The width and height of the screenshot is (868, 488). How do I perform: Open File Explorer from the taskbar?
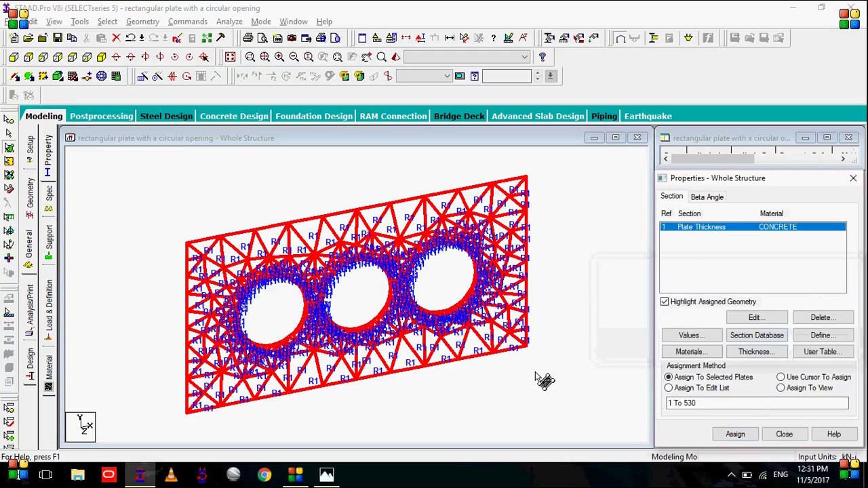point(77,475)
